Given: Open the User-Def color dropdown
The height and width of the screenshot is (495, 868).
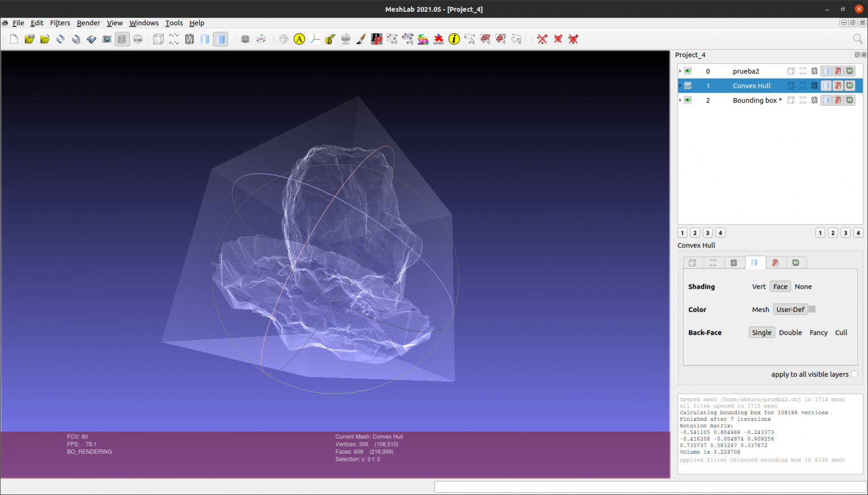Looking at the screenshot, I should tap(791, 309).
